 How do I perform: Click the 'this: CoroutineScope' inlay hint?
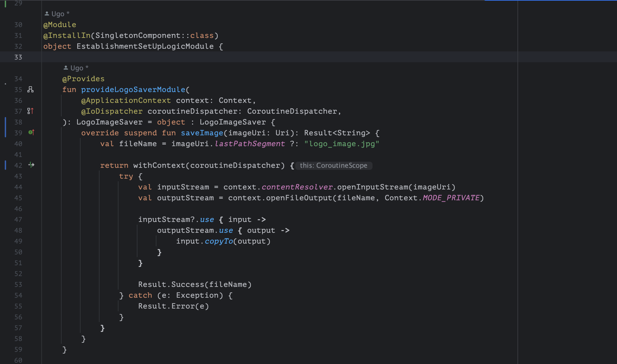click(x=333, y=165)
